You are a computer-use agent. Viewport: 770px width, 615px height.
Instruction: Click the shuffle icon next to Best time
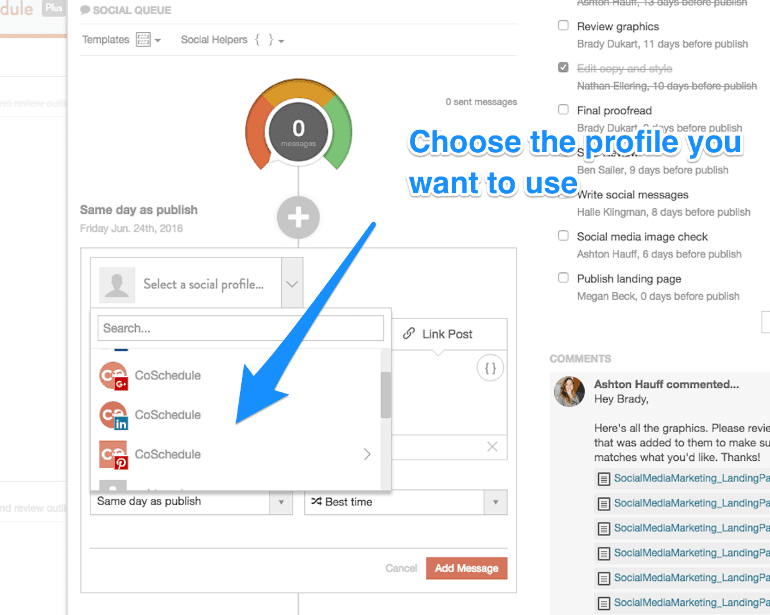click(316, 502)
